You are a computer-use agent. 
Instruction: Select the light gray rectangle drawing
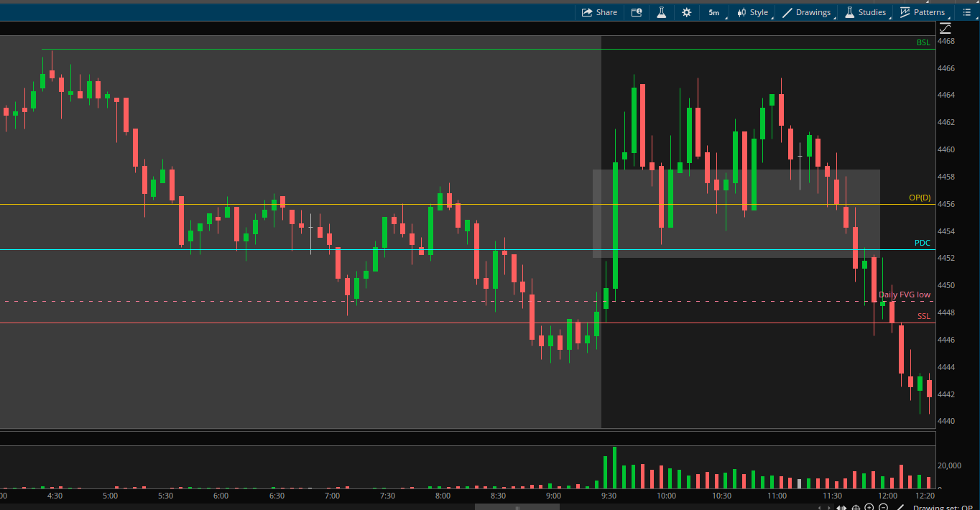pos(736,213)
